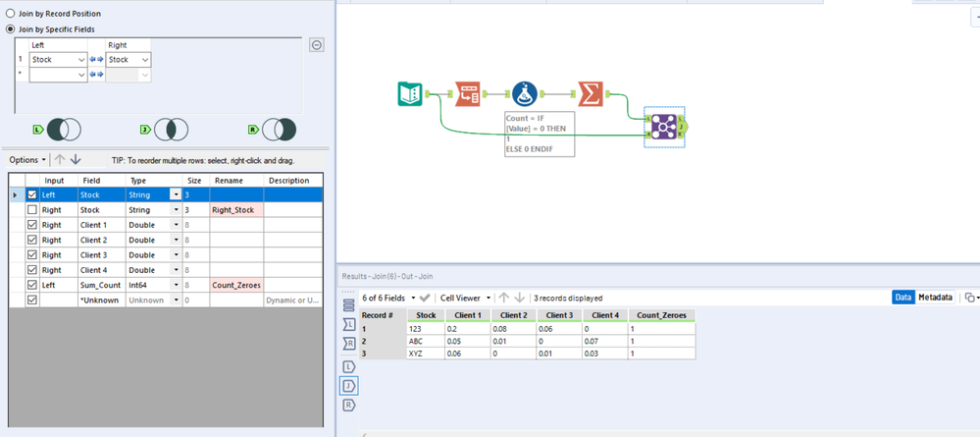Select Join by Specific Fields

pos(11,28)
